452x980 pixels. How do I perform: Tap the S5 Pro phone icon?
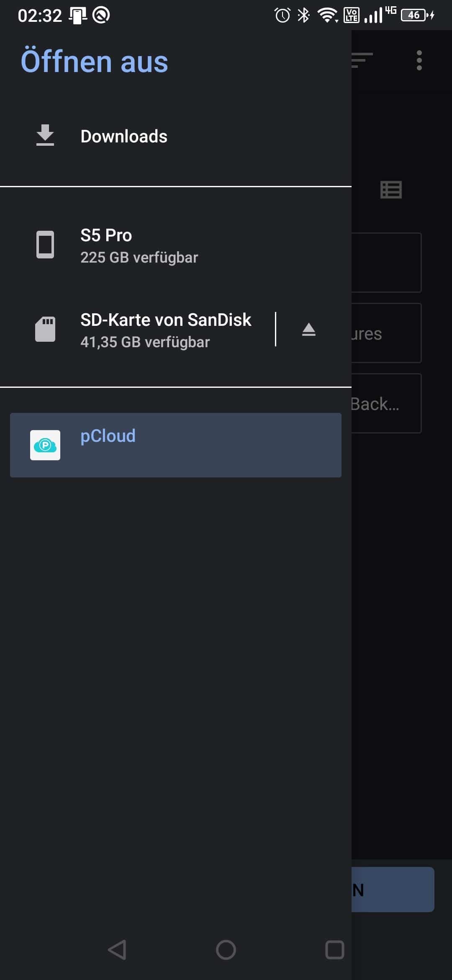click(x=45, y=245)
